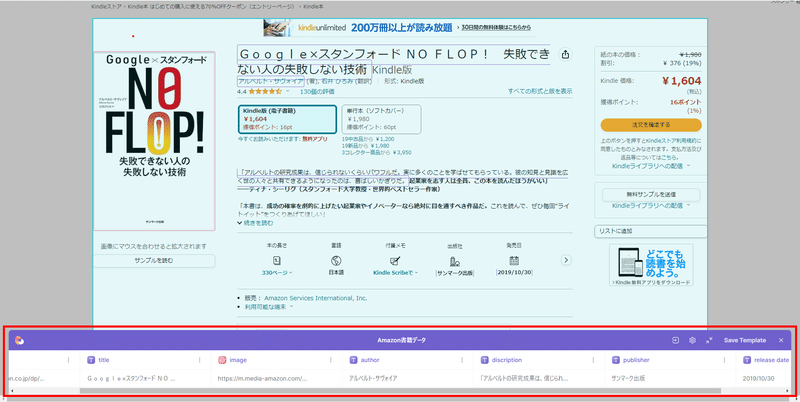Click the 無料サンプルを送信 button
This screenshot has width=800, height=402.
coord(651,194)
